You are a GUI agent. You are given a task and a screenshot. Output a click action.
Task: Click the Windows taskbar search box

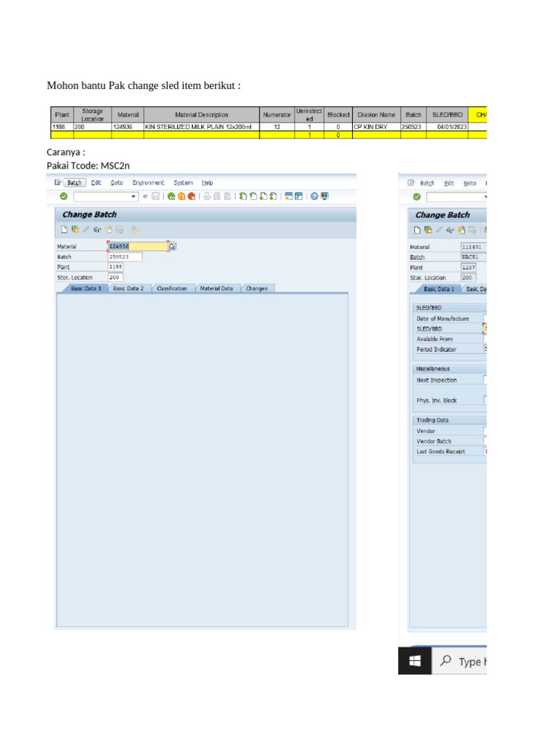tap(459, 661)
